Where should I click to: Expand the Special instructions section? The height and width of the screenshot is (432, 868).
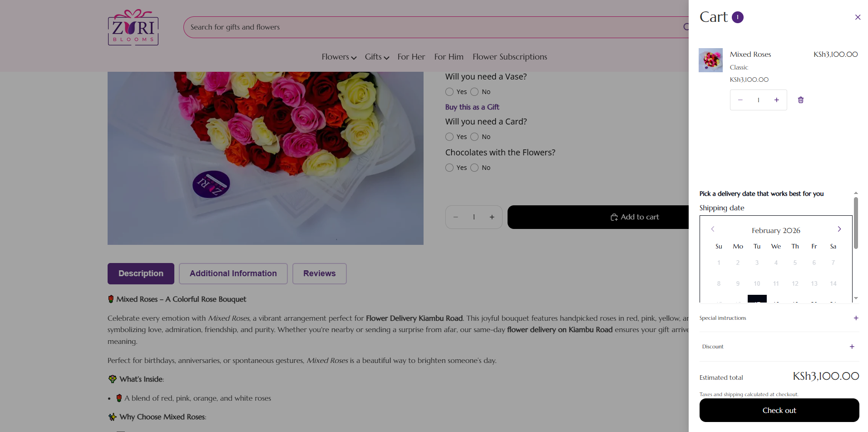(855, 318)
